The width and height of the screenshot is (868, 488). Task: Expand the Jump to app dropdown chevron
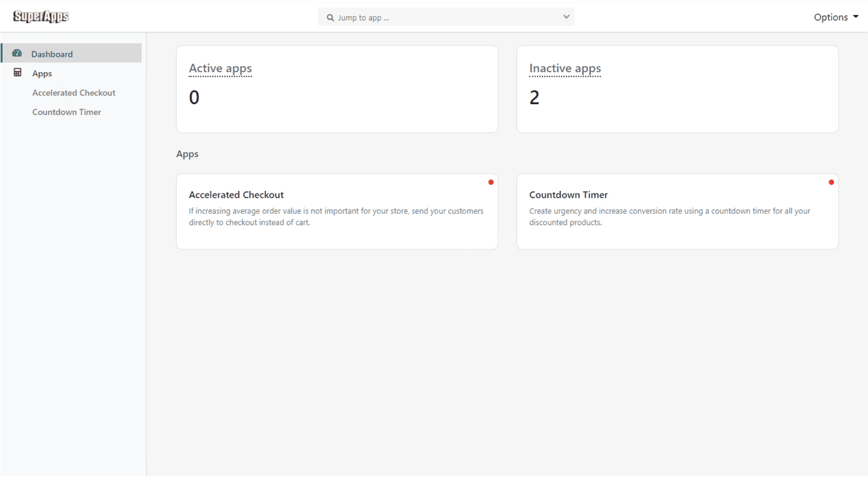565,17
